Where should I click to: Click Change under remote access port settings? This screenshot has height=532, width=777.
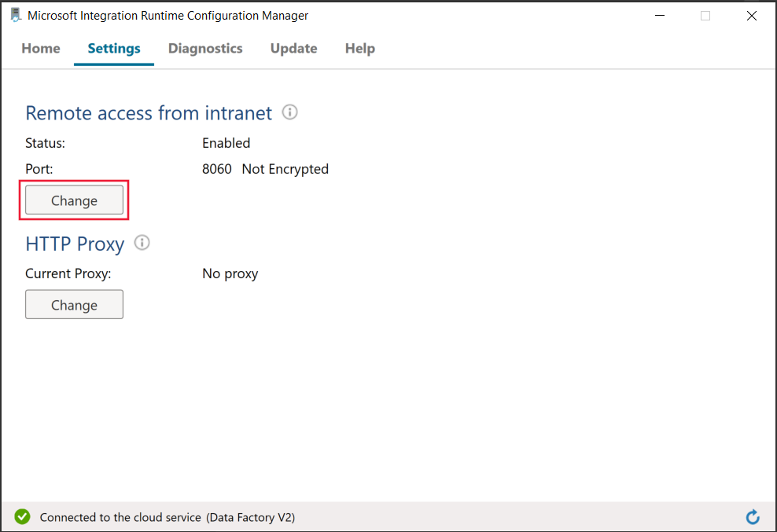pos(74,200)
